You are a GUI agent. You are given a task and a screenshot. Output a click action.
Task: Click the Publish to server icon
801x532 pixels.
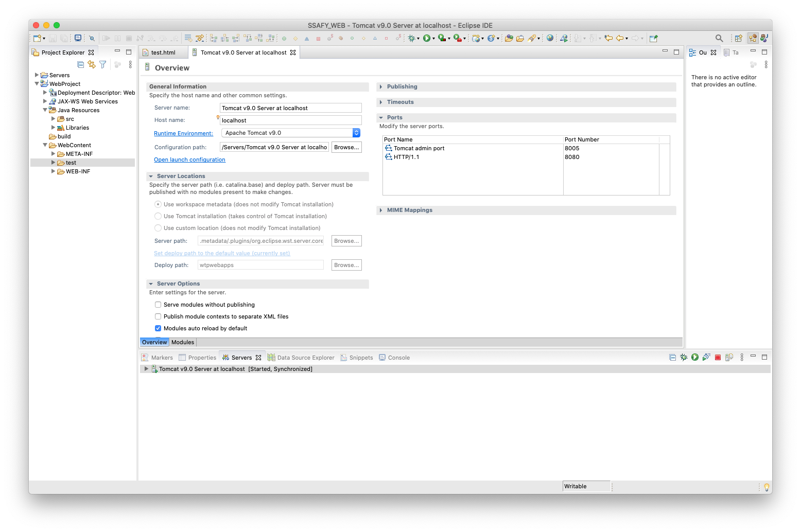729,357
